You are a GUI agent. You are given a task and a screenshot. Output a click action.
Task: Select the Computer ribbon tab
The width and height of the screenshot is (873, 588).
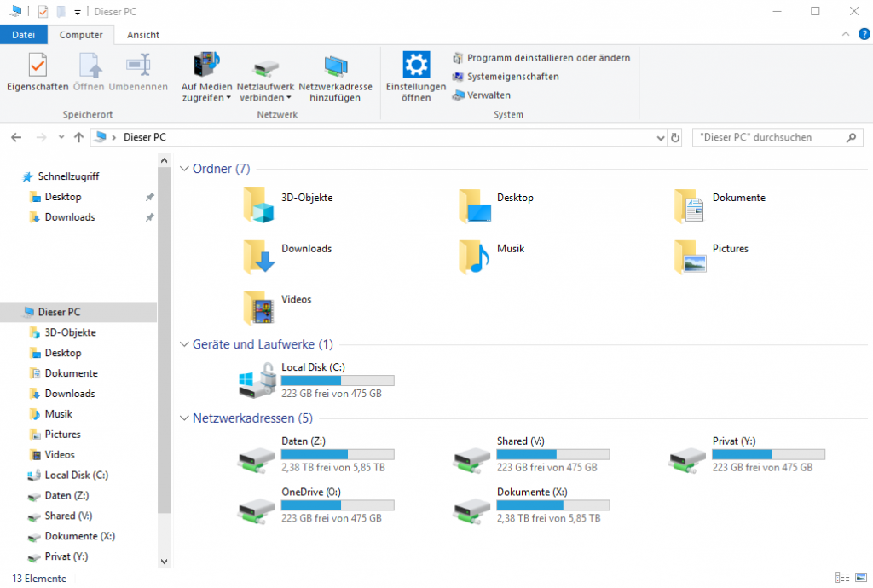81,34
